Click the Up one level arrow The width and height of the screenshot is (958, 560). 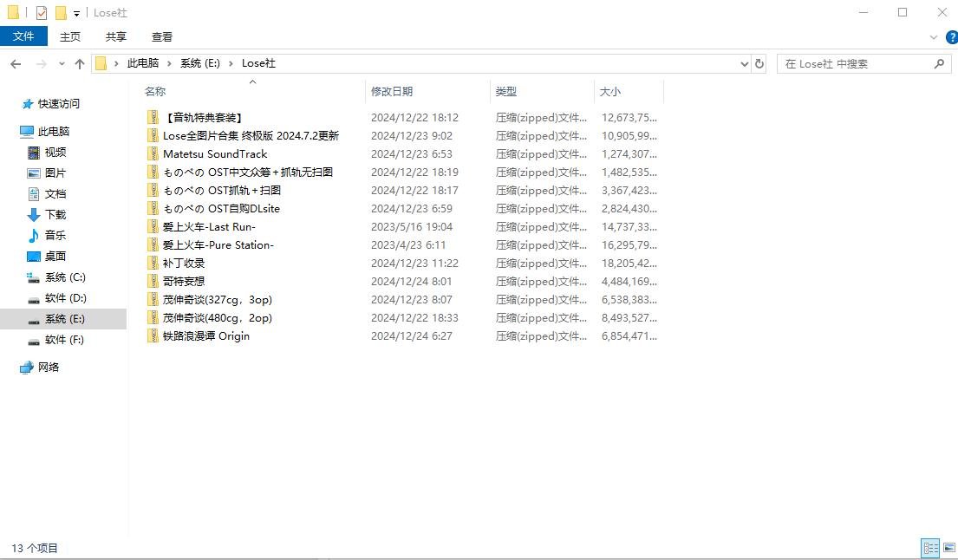click(80, 64)
